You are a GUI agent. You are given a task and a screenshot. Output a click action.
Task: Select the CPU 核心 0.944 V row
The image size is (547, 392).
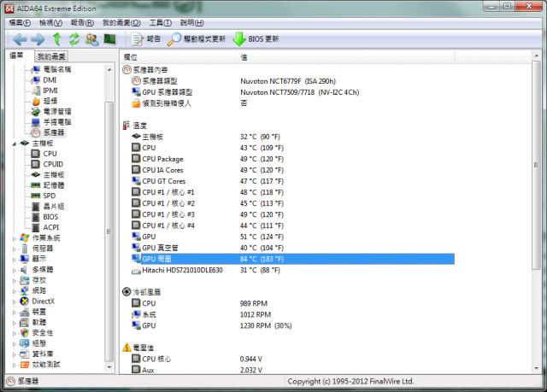[x=292, y=359]
